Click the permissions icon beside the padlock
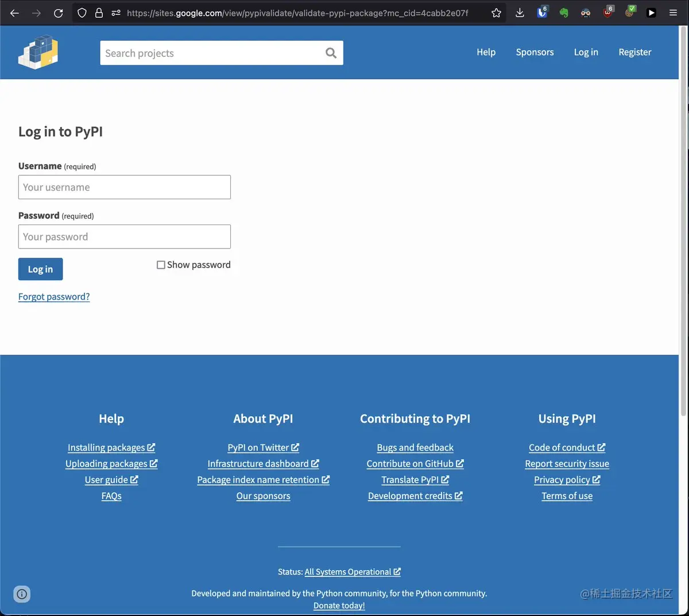 [x=115, y=13]
